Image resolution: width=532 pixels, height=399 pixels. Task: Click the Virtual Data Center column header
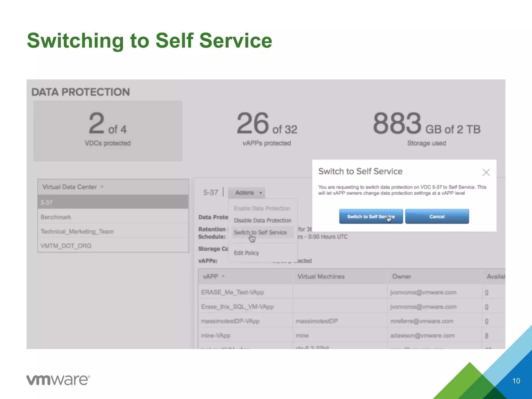(113, 187)
